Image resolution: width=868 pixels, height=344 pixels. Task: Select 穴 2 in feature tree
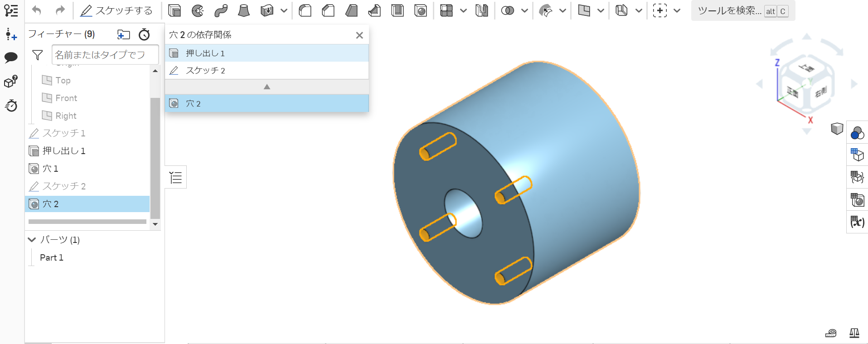[87, 204]
